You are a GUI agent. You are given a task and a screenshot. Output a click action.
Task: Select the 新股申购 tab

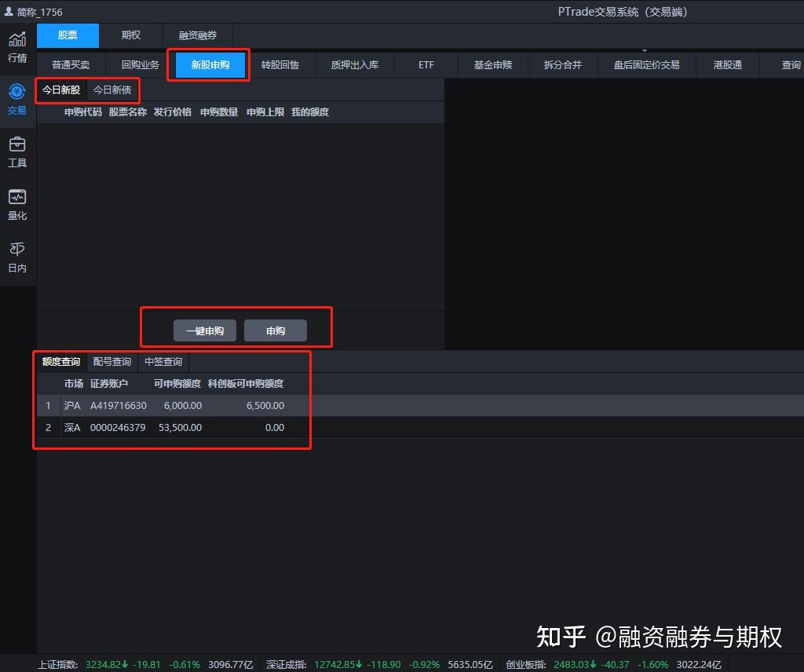pos(210,64)
